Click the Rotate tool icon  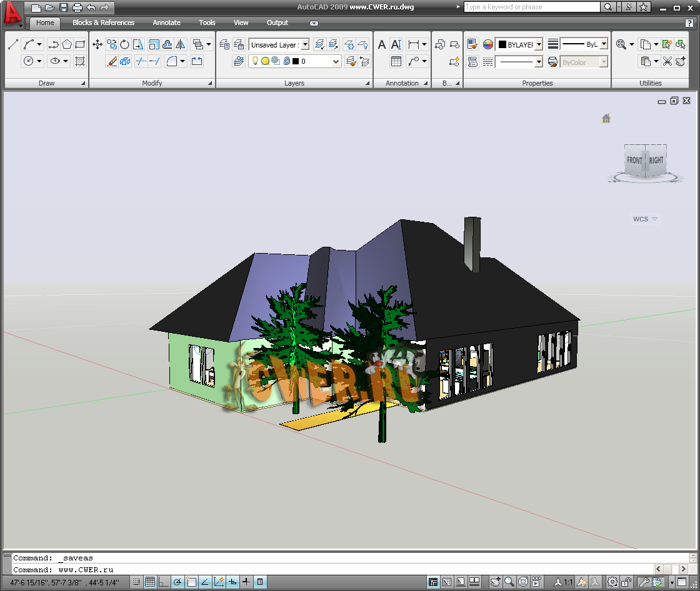point(125,44)
